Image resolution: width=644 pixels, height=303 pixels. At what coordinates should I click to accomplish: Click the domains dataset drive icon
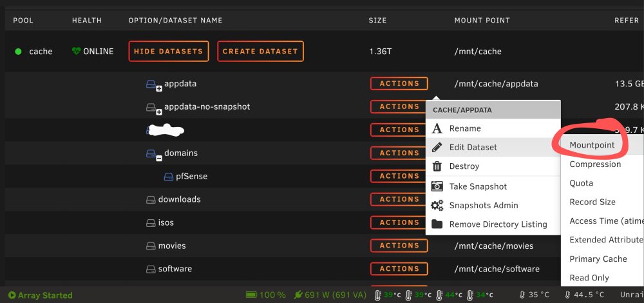pos(151,153)
